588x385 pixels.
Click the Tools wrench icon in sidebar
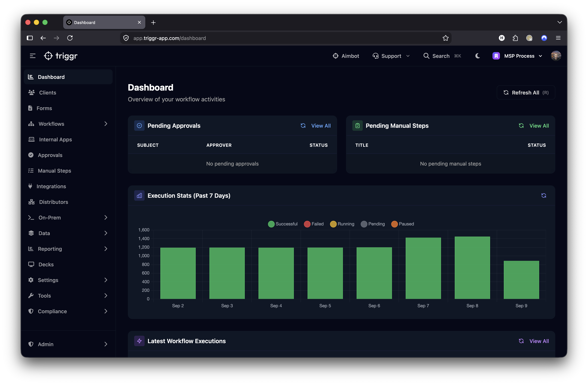pyautogui.click(x=31, y=296)
